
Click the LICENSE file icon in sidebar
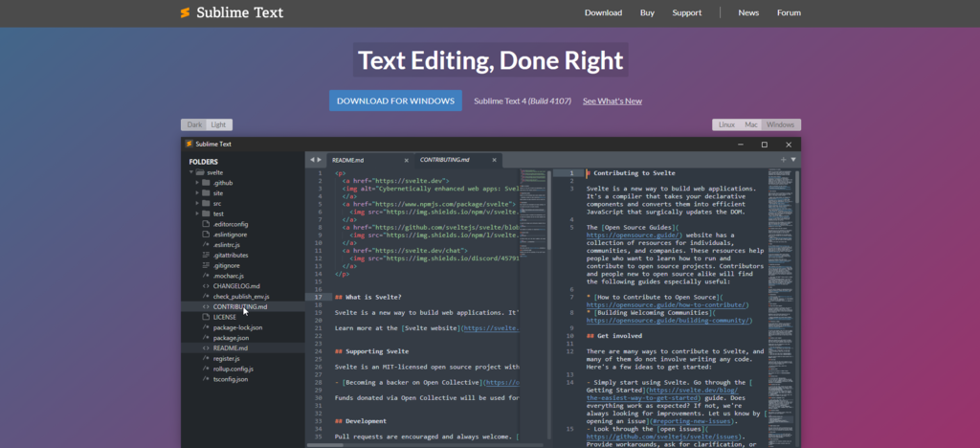tap(205, 316)
